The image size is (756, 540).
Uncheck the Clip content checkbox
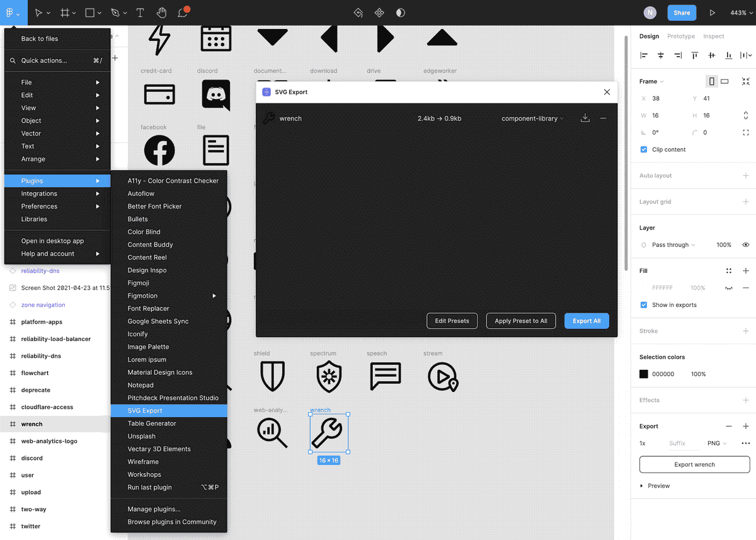coord(644,149)
